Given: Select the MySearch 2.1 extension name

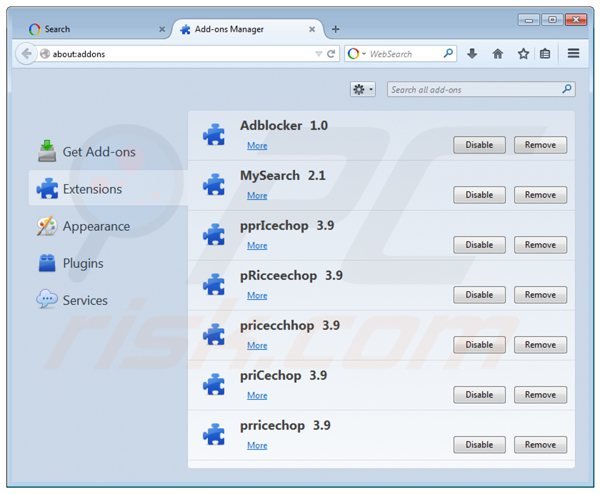Looking at the screenshot, I should pos(282,176).
